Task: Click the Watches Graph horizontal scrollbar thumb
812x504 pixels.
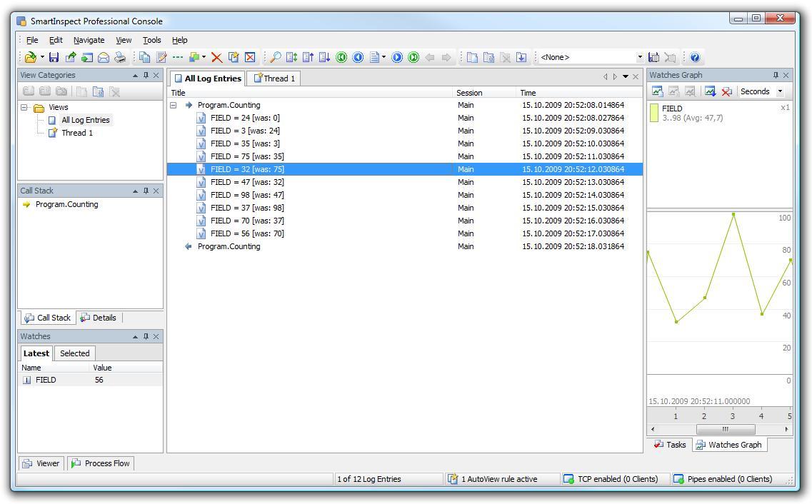Action: tap(726, 430)
